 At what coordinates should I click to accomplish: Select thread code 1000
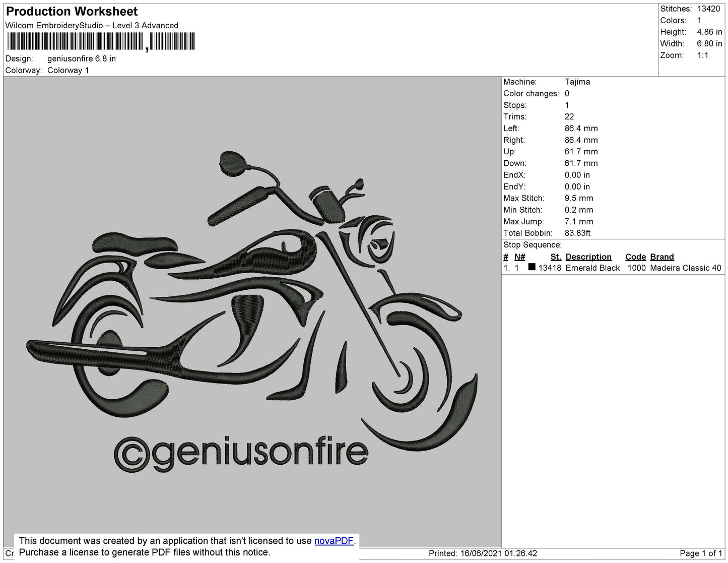point(637,268)
